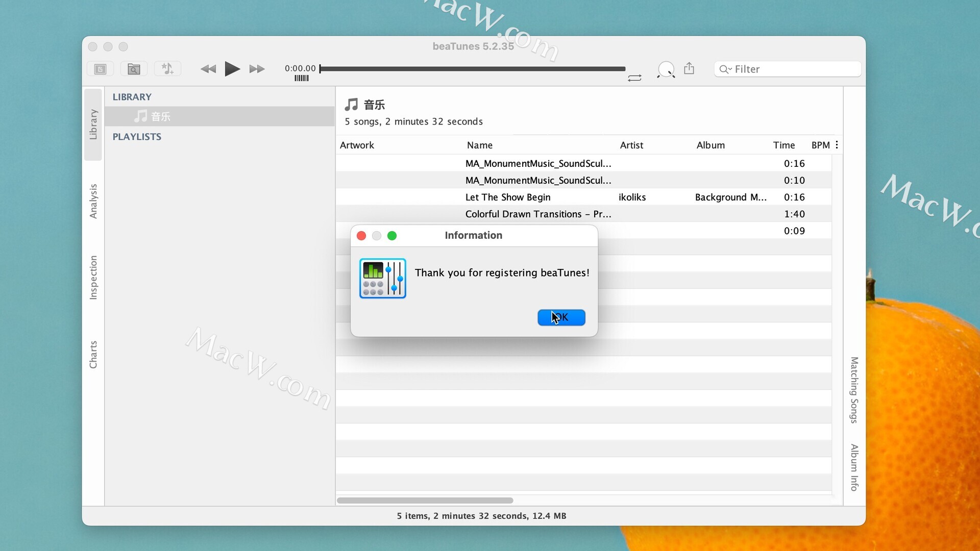Switch to the Inspection side tab

coord(93,277)
